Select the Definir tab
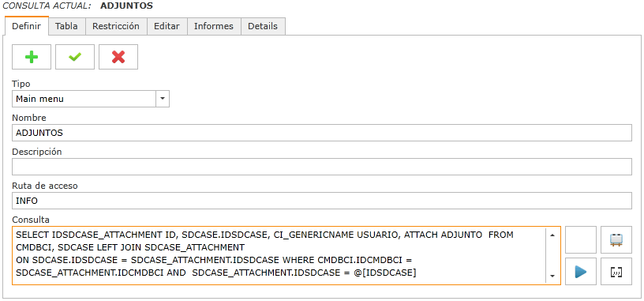This screenshot has height=301, width=644. tap(27, 26)
